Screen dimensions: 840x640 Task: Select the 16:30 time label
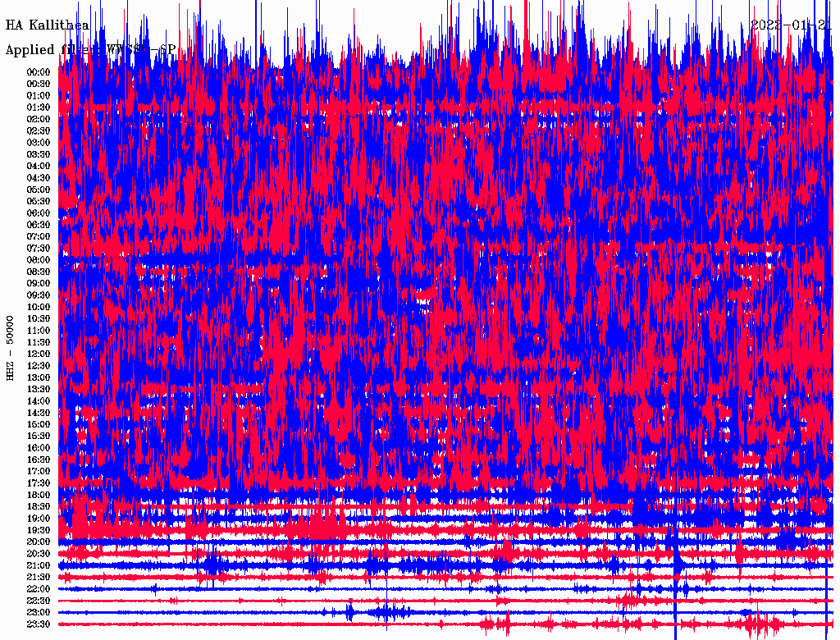click(39, 460)
